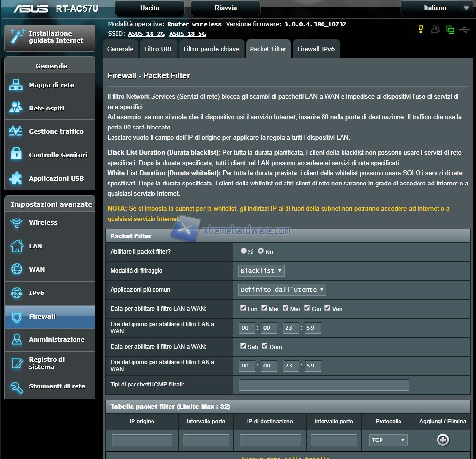Click the Mappa di rete sidebar icon

pyautogui.click(x=16, y=85)
